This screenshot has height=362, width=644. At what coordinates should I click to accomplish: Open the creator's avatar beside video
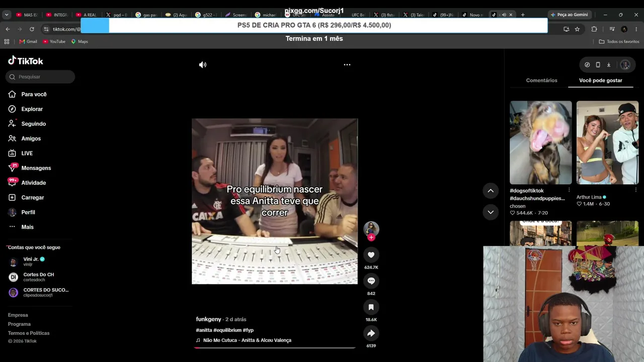pos(371,228)
